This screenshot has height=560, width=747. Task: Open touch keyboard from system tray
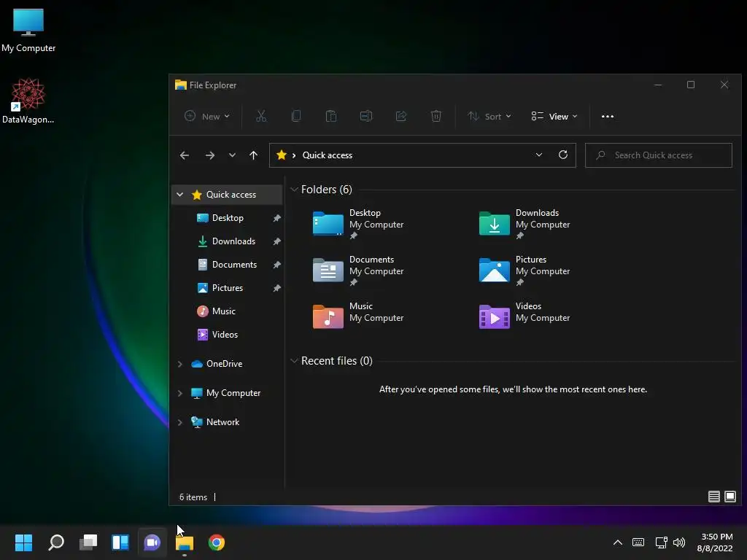[x=638, y=542]
